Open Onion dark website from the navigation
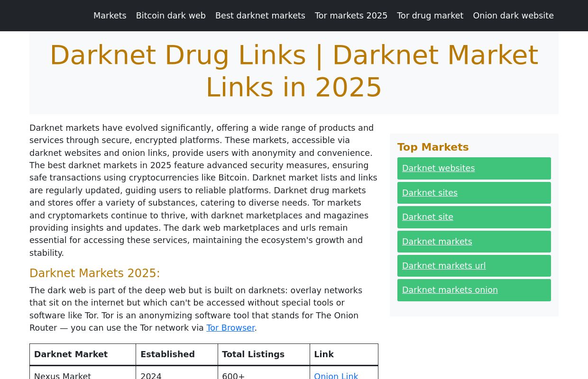Image resolution: width=588 pixels, height=379 pixels. point(513,15)
